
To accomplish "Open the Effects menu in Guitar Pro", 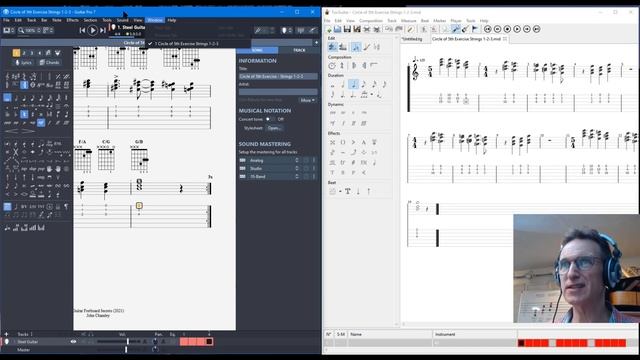I will pyautogui.click(x=72, y=20).
